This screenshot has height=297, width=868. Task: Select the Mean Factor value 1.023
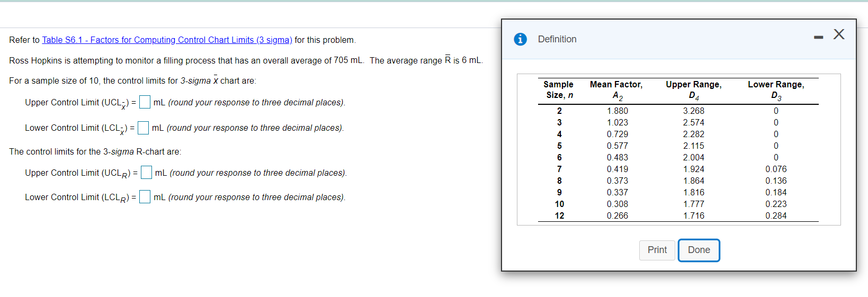point(618,122)
